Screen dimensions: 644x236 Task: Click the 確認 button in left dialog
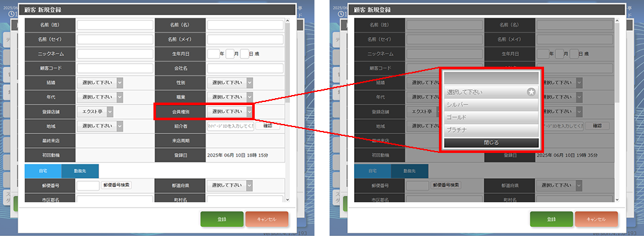(268, 126)
